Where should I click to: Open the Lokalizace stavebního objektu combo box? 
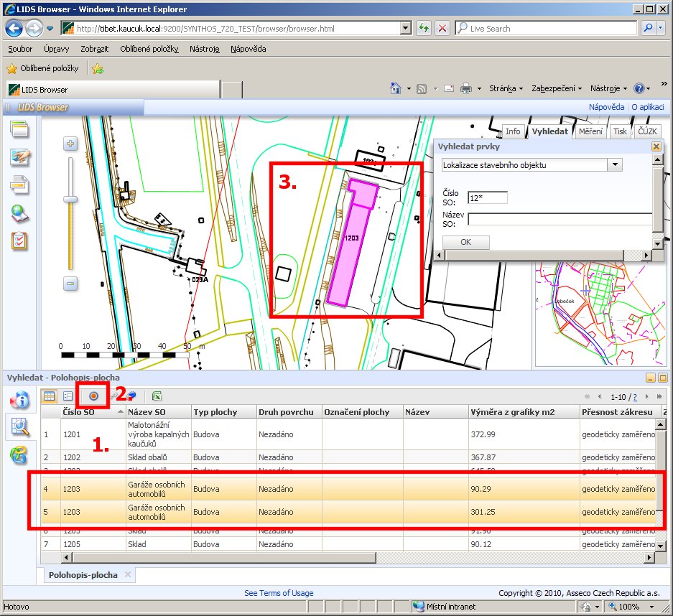[615, 164]
